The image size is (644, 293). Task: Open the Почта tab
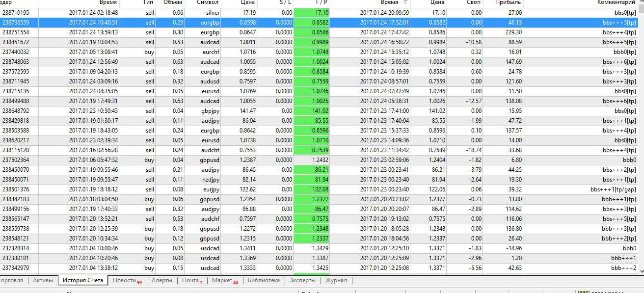(191, 280)
